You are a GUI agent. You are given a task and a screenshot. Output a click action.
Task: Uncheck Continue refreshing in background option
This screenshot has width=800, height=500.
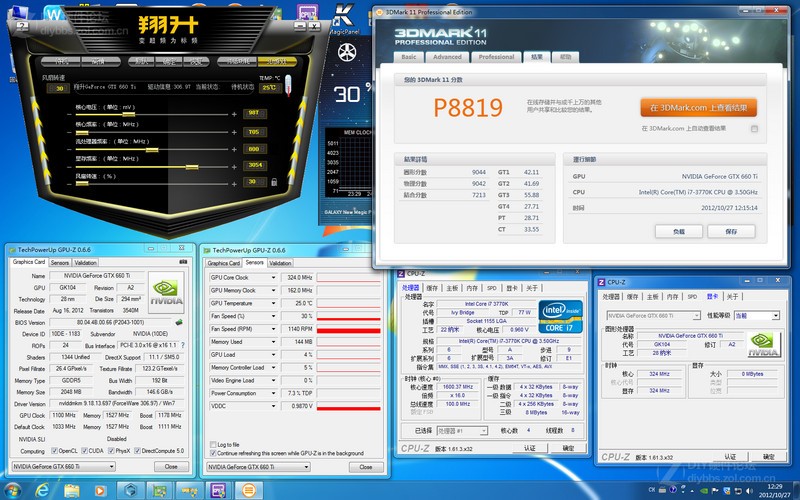[x=213, y=453]
